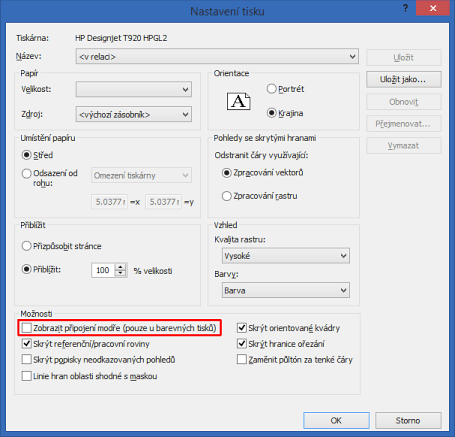This screenshot has width=455, height=437.
Task: Open the Barvy dropdown showing Barva
Action: click(286, 290)
